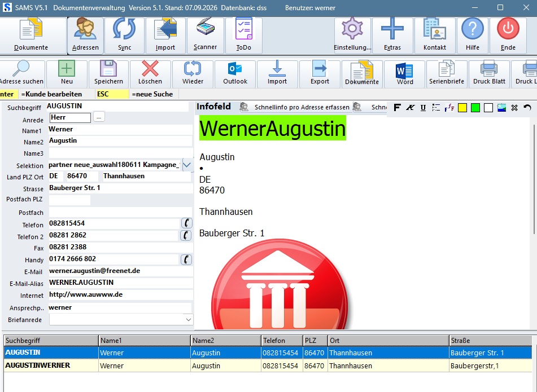Viewport: 537px width, 392px height.
Task: Click the Internet URL field
Action: coord(120,294)
